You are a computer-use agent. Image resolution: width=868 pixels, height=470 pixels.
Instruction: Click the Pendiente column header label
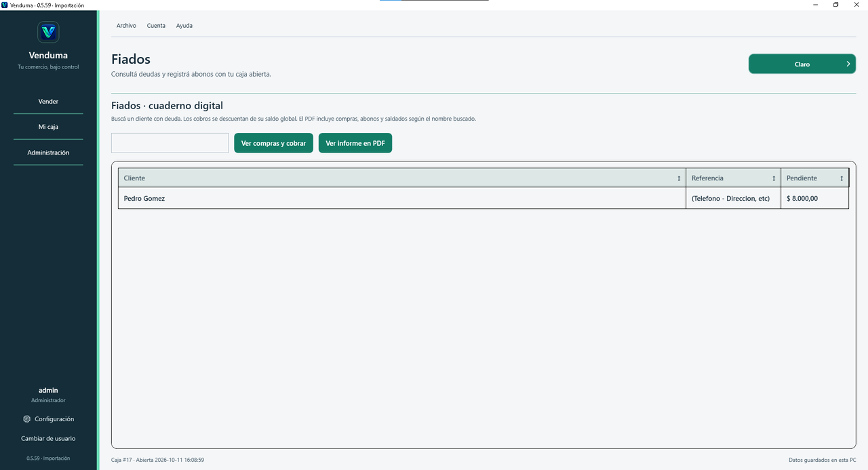point(802,178)
